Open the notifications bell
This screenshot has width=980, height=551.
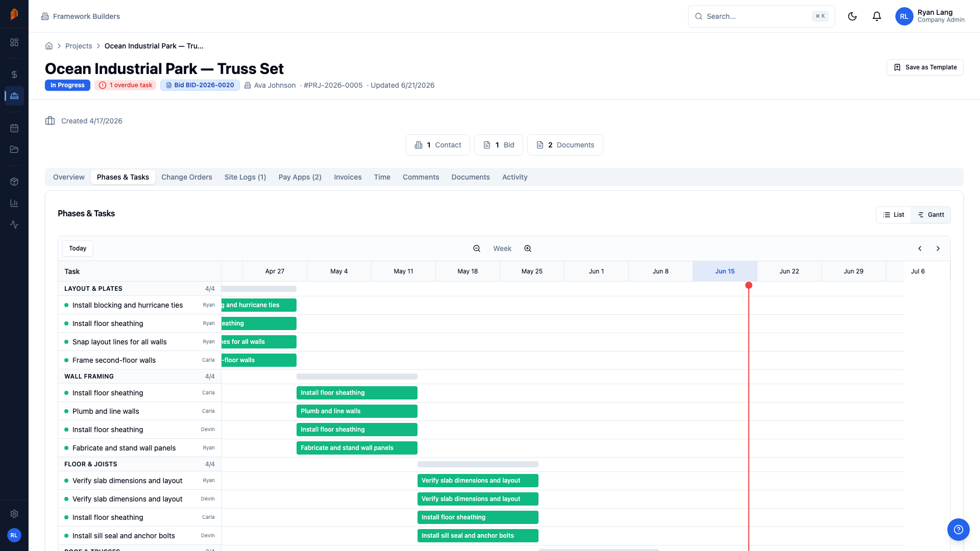pos(877,16)
